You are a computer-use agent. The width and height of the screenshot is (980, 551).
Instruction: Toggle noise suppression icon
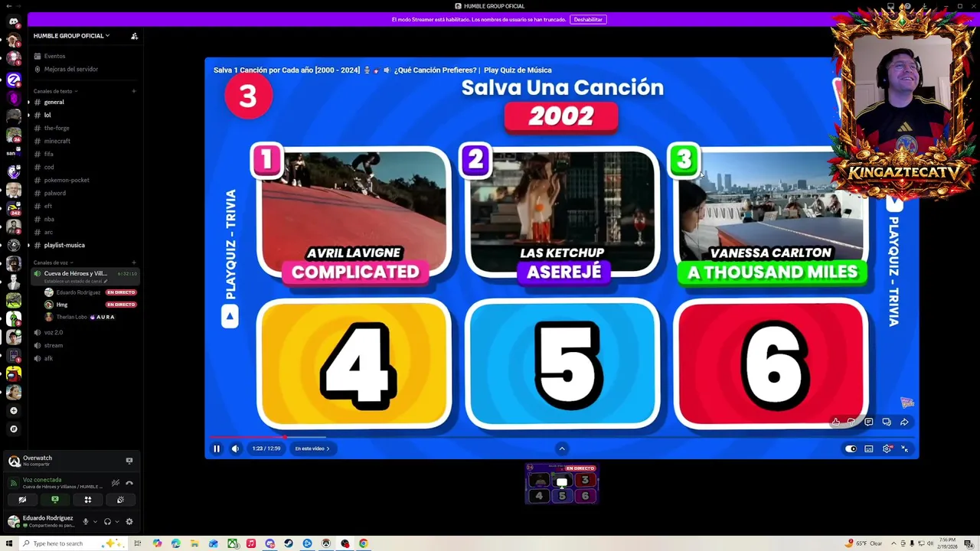115,483
